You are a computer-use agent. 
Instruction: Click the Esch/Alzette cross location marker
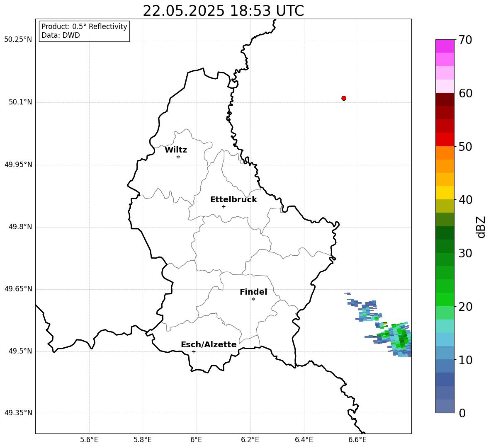[194, 351]
